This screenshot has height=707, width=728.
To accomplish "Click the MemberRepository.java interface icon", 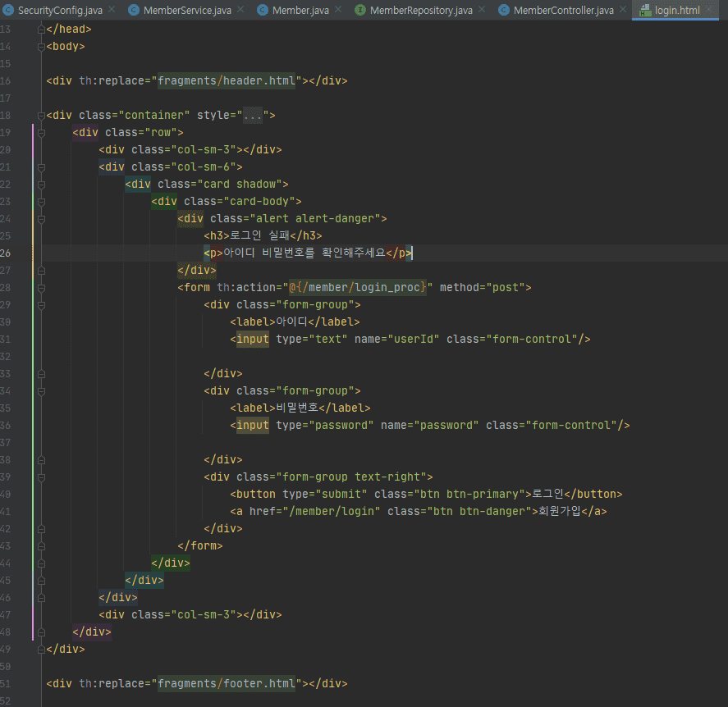I will click(x=359, y=10).
